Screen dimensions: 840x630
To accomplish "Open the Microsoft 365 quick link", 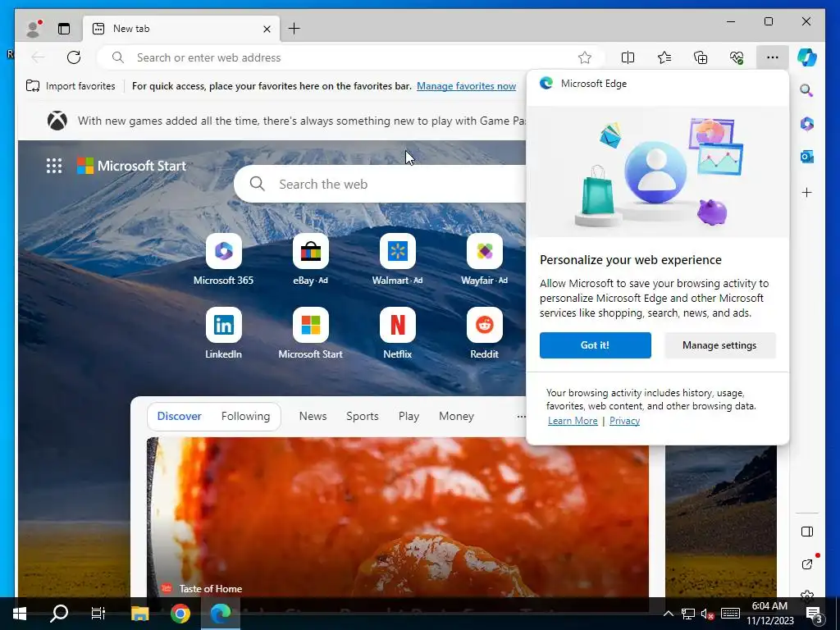I will tap(223, 259).
